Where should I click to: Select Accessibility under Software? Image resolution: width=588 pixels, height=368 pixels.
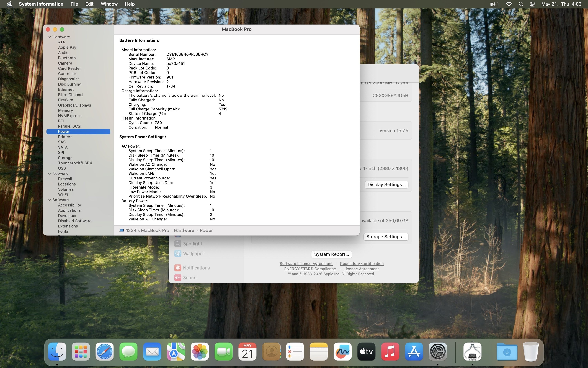[69, 205]
